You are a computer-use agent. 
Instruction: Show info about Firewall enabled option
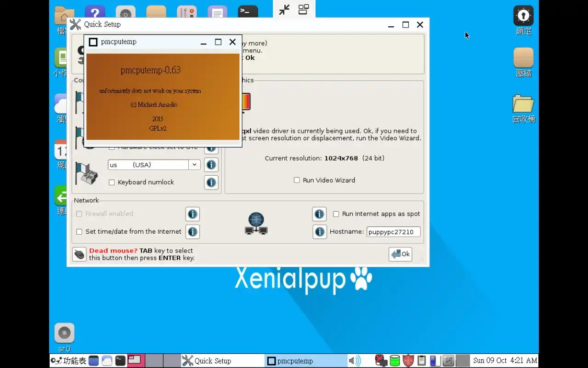coord(192,214)
